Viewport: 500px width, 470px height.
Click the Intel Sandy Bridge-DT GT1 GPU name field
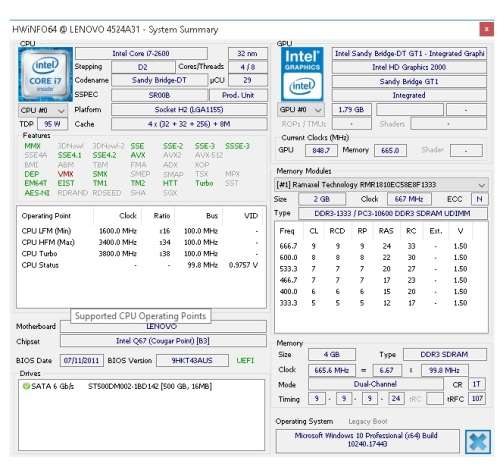(409, 53)
